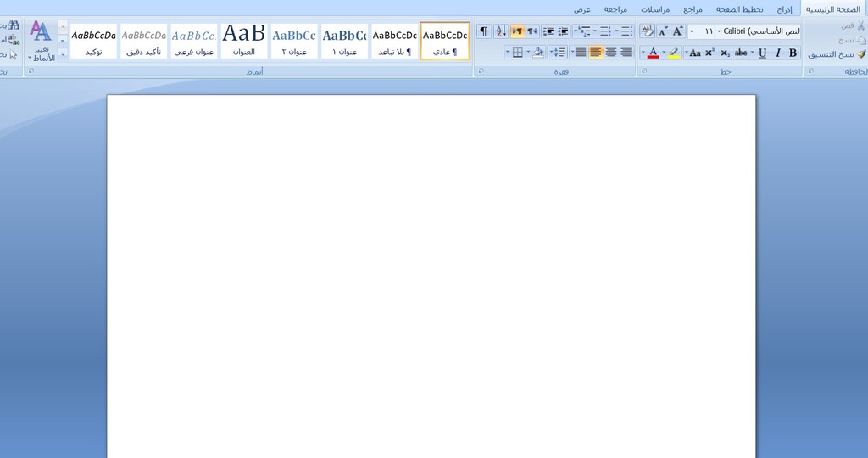Screen dimensions: 868x458
Task: Apply the العنوان title style
Action: pos(243,41)
